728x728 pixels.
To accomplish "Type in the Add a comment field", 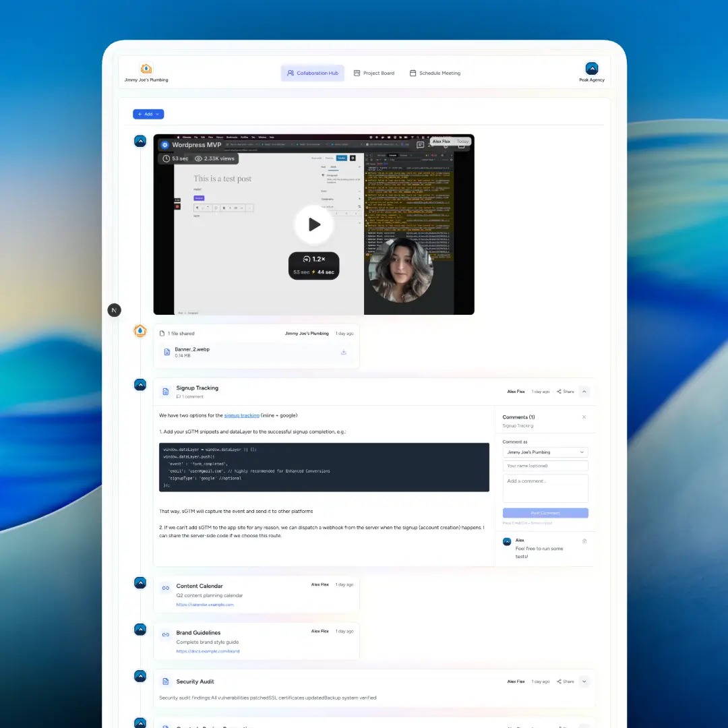I will click(545, 488).
